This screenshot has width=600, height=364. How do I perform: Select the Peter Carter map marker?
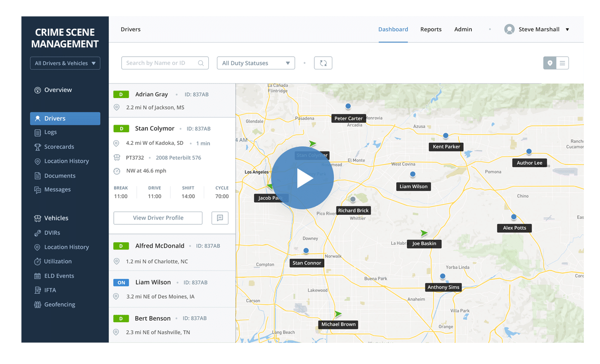(x=348, y=106)
